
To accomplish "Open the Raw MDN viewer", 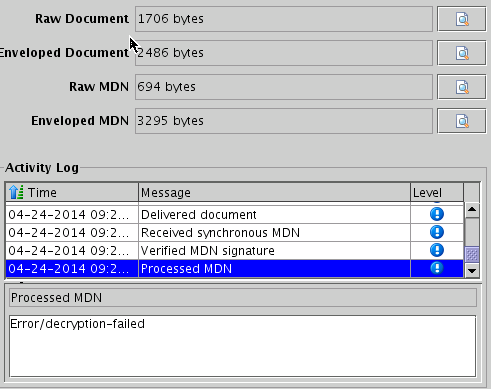I will pyautogui.click(x=462, y=87).
